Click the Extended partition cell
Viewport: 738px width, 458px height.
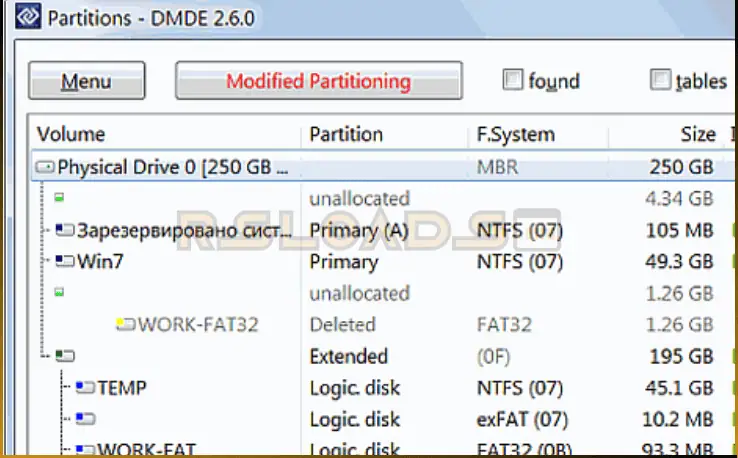[x=348, y=356]
